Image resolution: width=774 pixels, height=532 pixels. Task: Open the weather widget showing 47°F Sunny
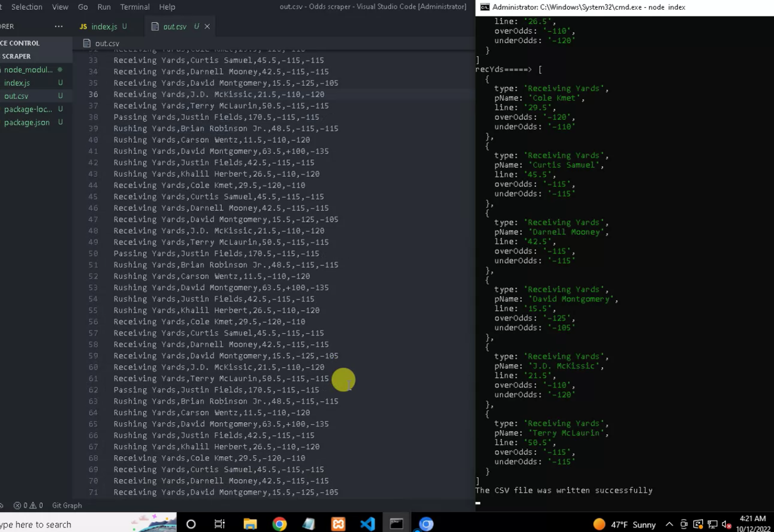pos(624,524)
